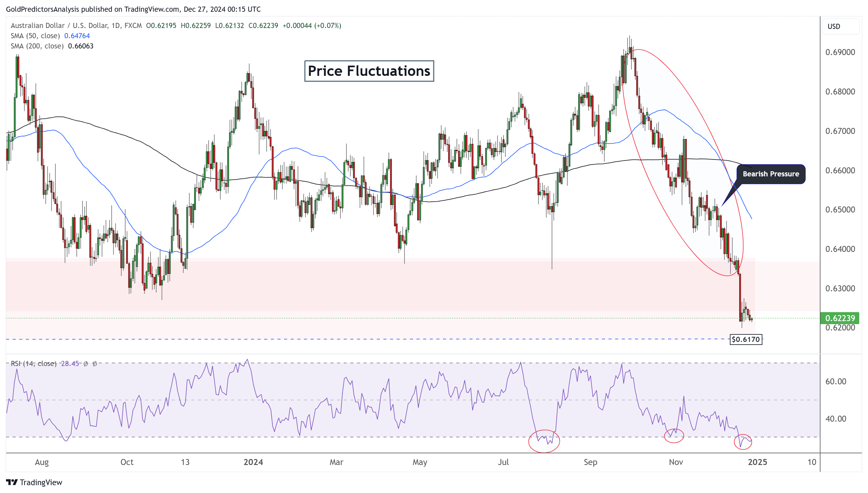
Task: Select the SMA (200, close) indicator label
Action: coord(37,46)
